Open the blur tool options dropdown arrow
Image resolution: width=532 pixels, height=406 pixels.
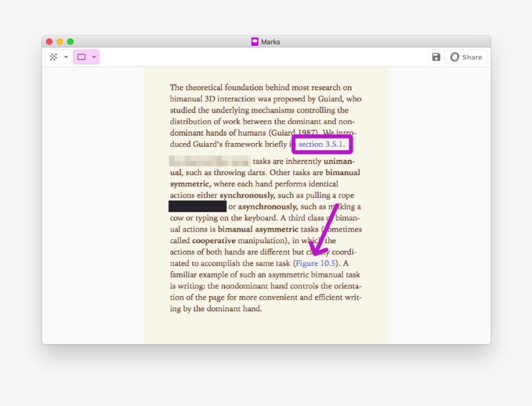pos(66,57)
